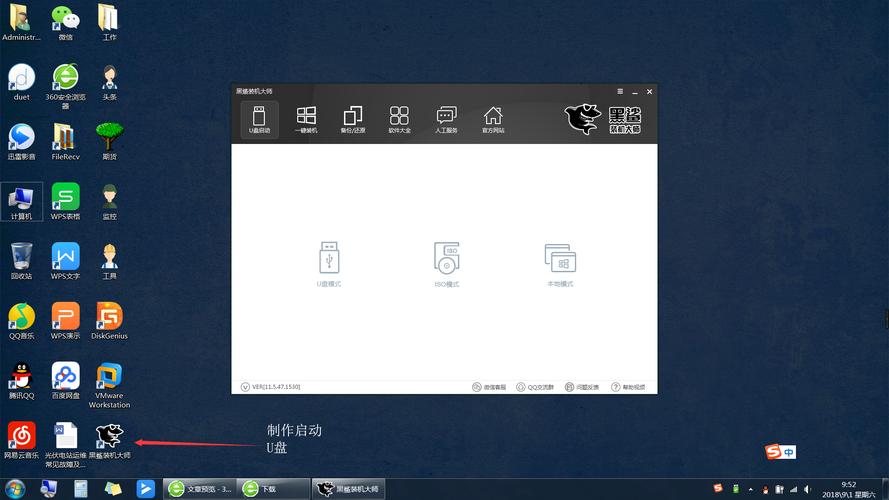Open 360安全浏览器 desktop icon
The height and width of the screenshot is (500, 889).
(x=65, y=86)
